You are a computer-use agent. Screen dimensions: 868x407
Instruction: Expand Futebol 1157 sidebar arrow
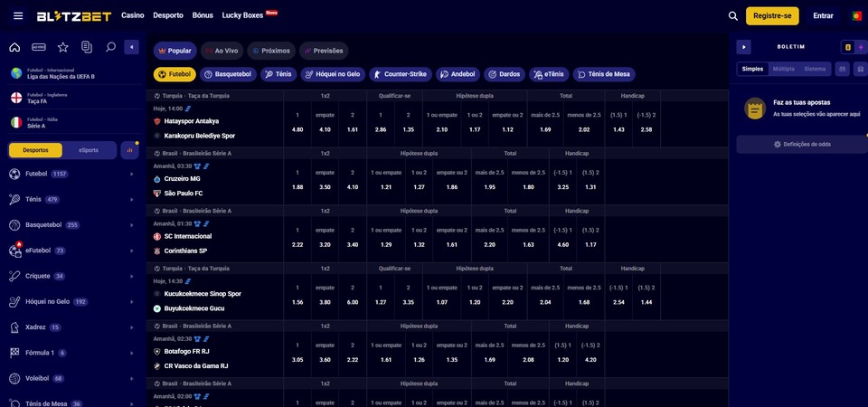click(x=132, y=174)
